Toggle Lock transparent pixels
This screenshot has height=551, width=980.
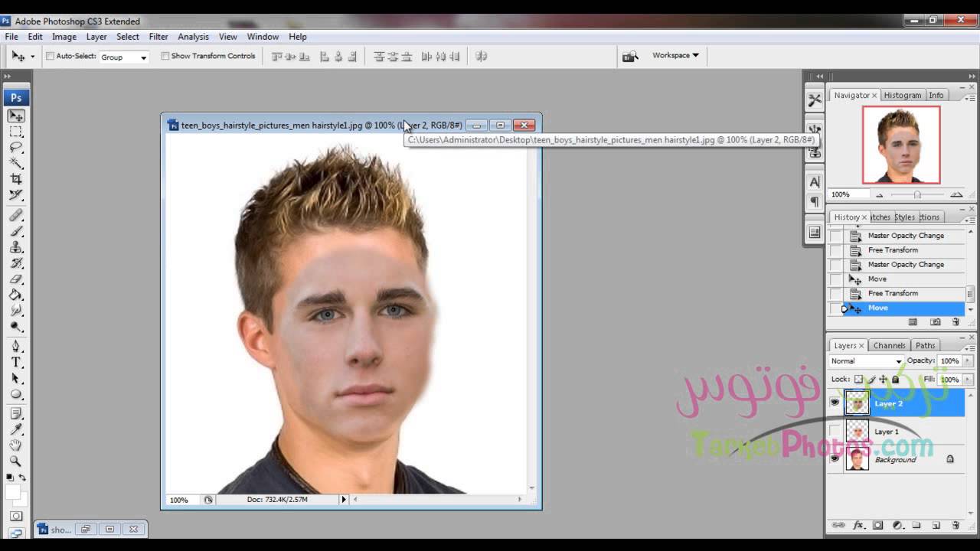point(858,379)
